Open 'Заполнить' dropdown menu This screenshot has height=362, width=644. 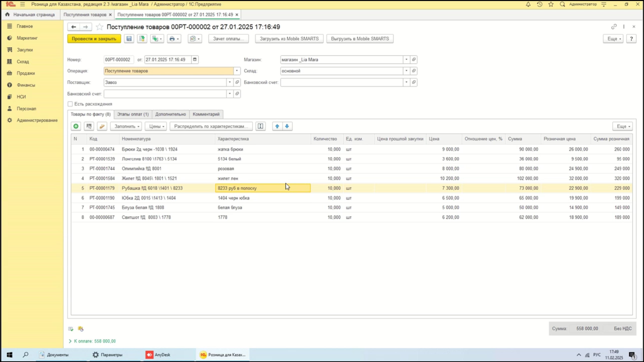point(126,126)
